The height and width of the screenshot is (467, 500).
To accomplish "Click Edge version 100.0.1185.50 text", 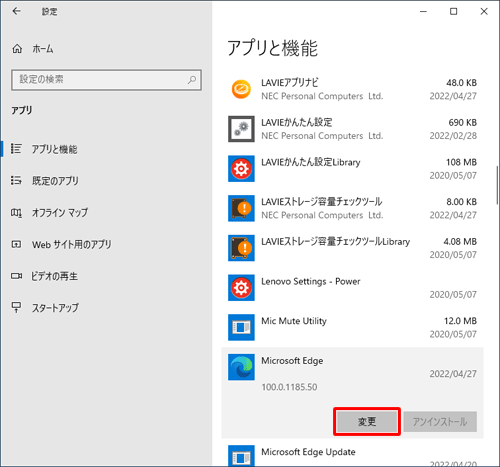I will tap(289, 387).
